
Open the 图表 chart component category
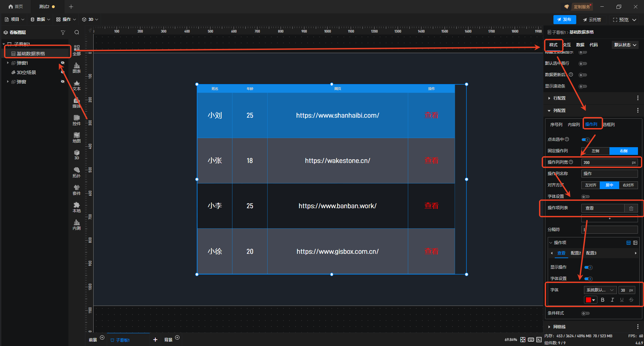coord(76,67)
